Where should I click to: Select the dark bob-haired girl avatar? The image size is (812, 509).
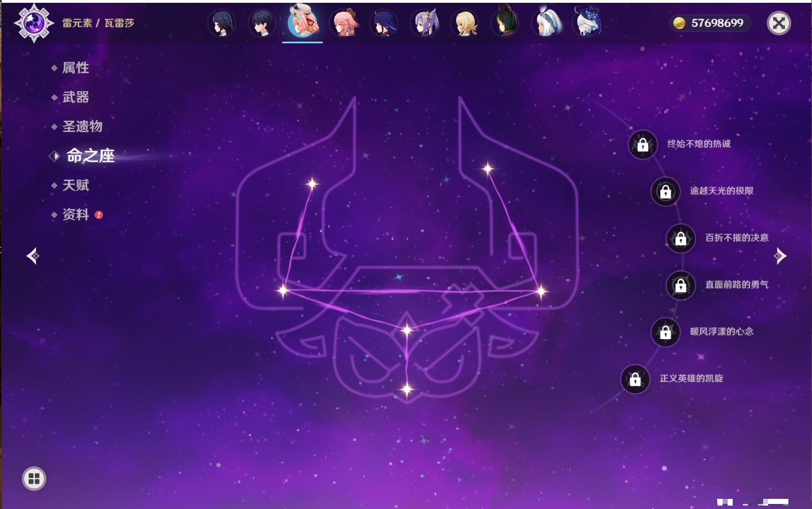(x=222, y=24)
